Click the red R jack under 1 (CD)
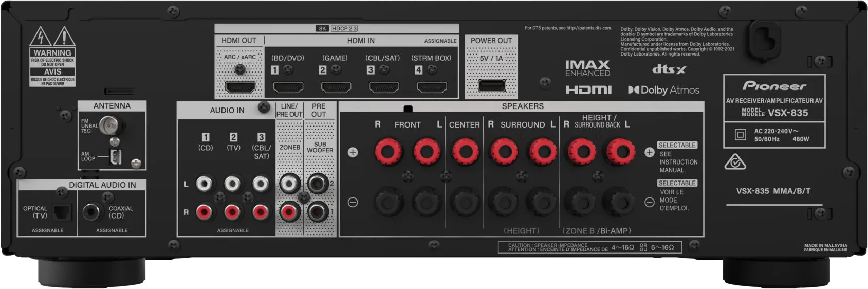This screenshot has width=868, height=289. (x=205, y=211)
